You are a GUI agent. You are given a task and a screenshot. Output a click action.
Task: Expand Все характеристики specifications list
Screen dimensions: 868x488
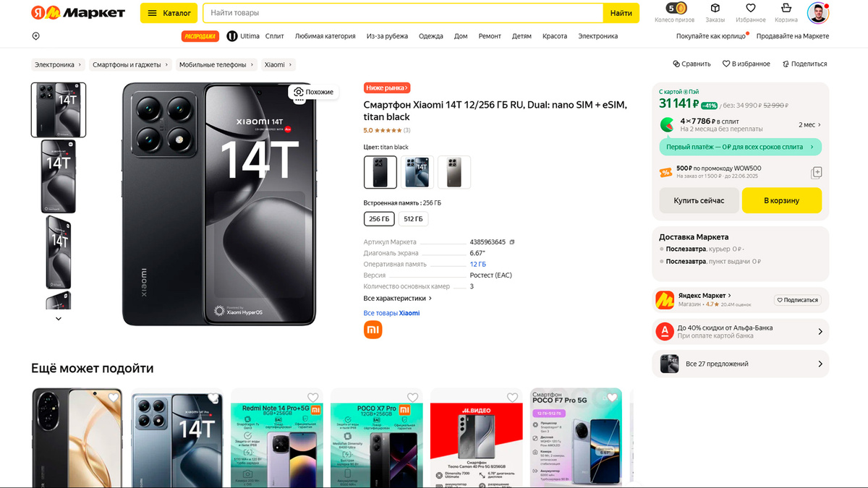(396, 297)
